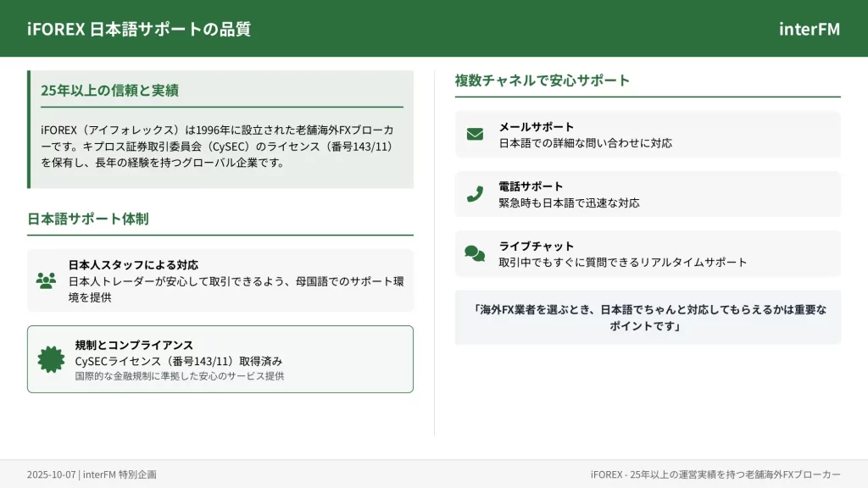Choose the 'ライブチャット' title
The image size is (868, 488).
pyautogui.click(x=536, y=245)
